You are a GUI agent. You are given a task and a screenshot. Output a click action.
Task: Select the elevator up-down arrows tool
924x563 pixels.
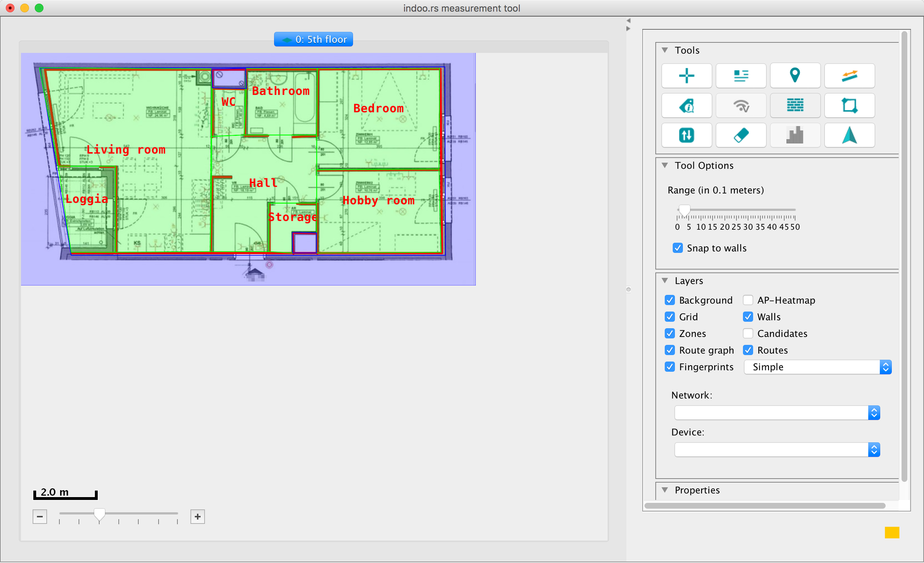coord(686,135)
